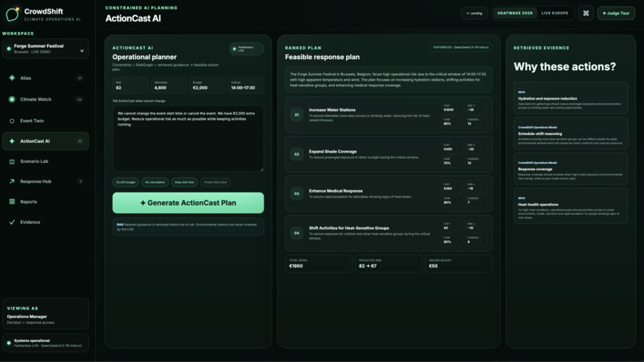Click the ActionCast AI sparkle icon
Image resolution: width=644 pixels, height=362 pixels.
pyautogui.click(x=12, y=141)
